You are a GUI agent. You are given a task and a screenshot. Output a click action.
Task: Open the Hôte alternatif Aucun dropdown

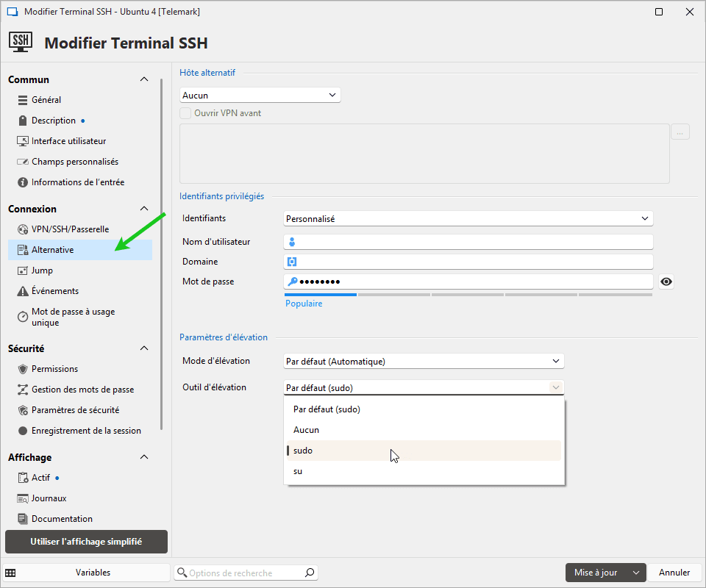260,95
